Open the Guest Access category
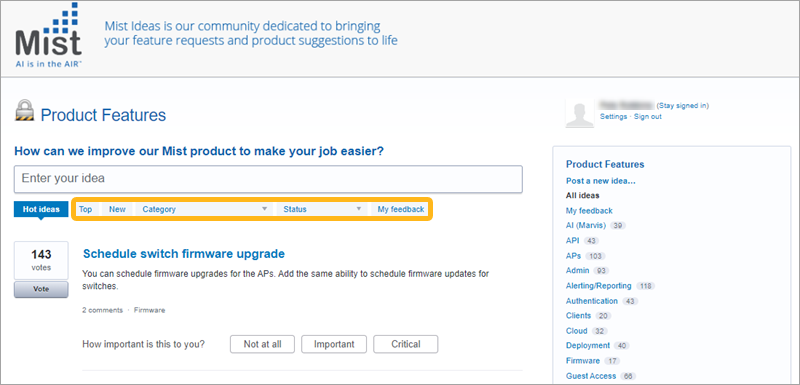 tap(591, 376)
